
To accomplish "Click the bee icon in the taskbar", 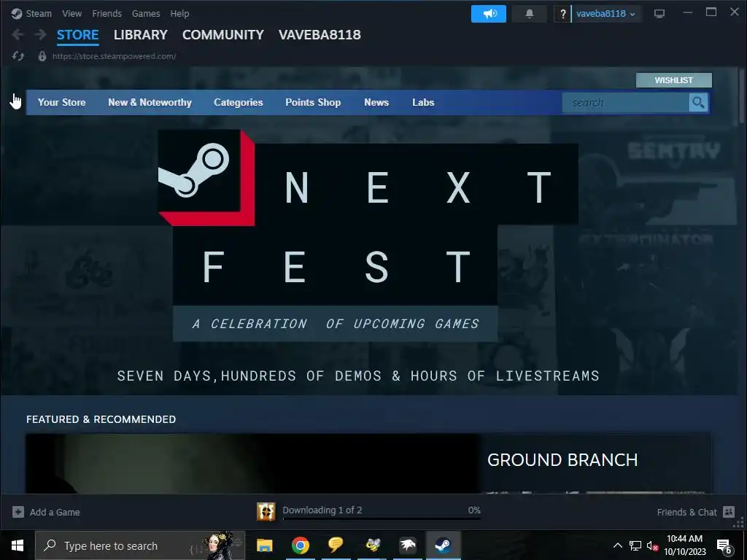I will (372, 545).
